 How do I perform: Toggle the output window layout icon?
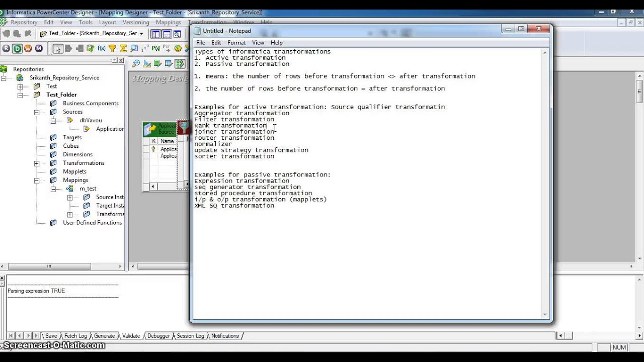coord(167,34)
